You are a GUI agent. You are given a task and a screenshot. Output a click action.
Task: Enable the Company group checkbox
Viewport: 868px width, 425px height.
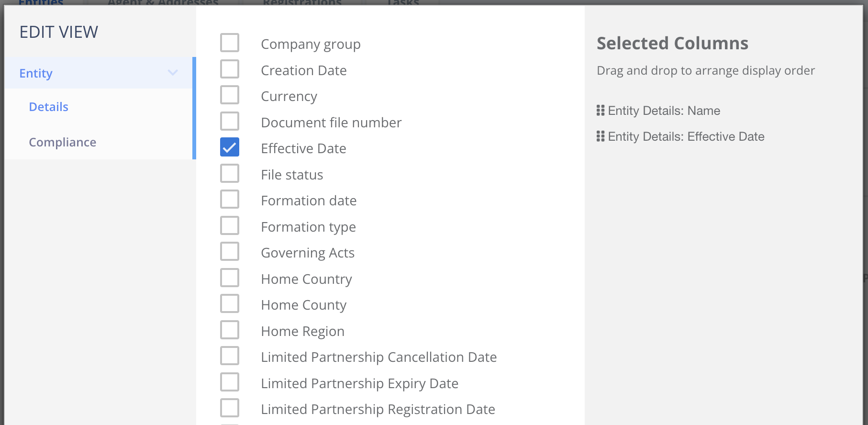(x=230, y=43)
